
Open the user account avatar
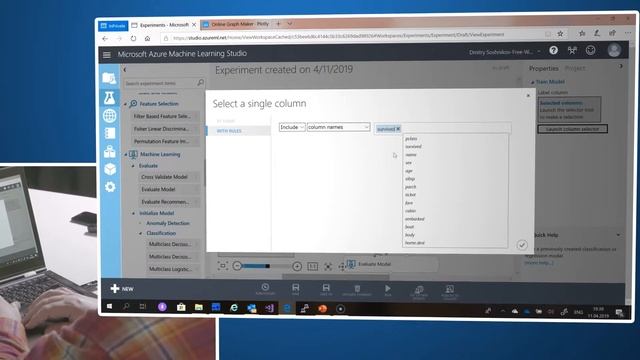click(x=614, y=50)
